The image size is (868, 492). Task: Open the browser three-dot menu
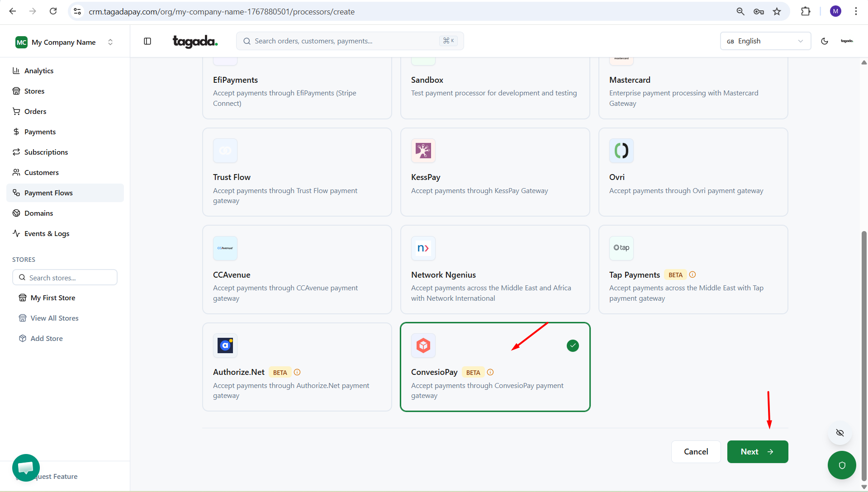click(x=856, y=11)
